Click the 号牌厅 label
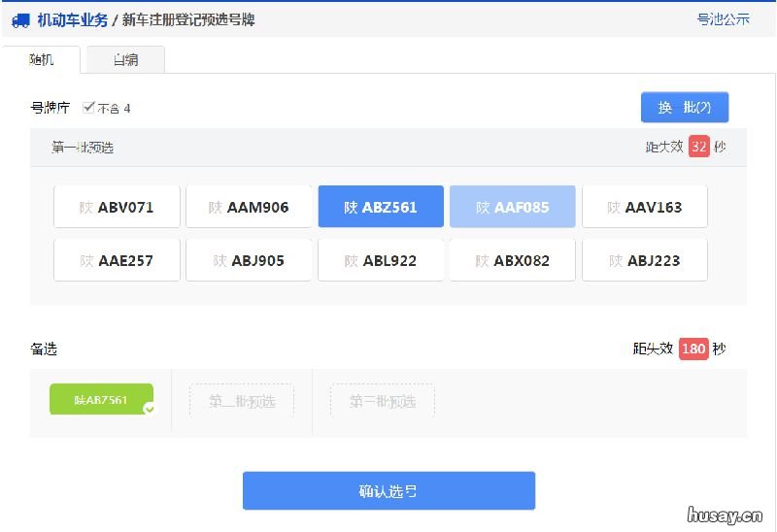Screen dimensions: 777x532 coord(51,108)
